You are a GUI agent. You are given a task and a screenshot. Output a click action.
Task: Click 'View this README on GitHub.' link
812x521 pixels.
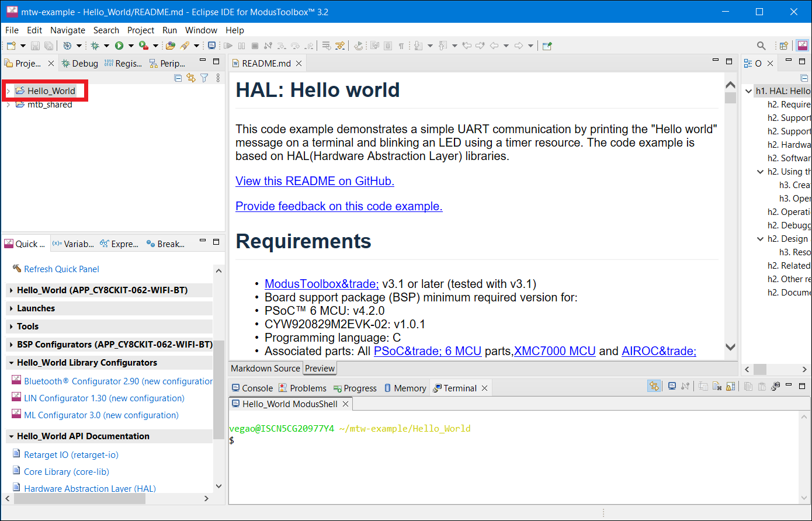pos(315,181)
